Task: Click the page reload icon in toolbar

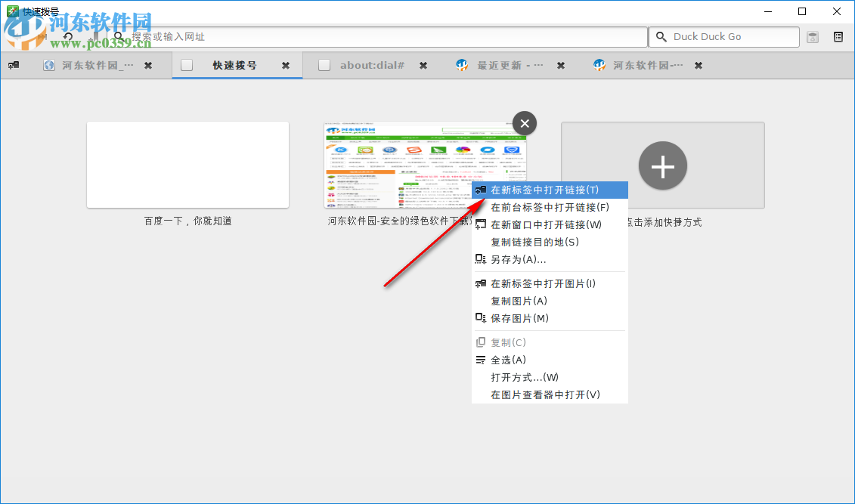Action: 68,36
